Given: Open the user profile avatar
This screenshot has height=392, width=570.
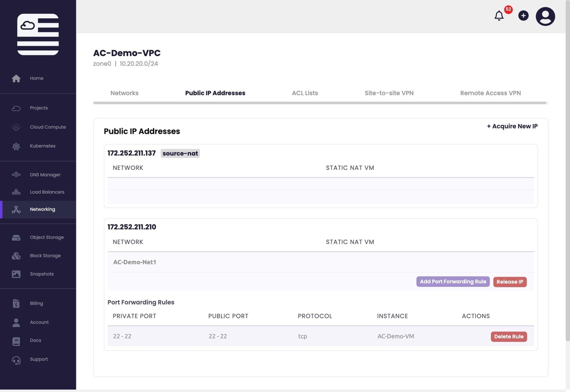Looking at the screenshot, I should 545,16.
